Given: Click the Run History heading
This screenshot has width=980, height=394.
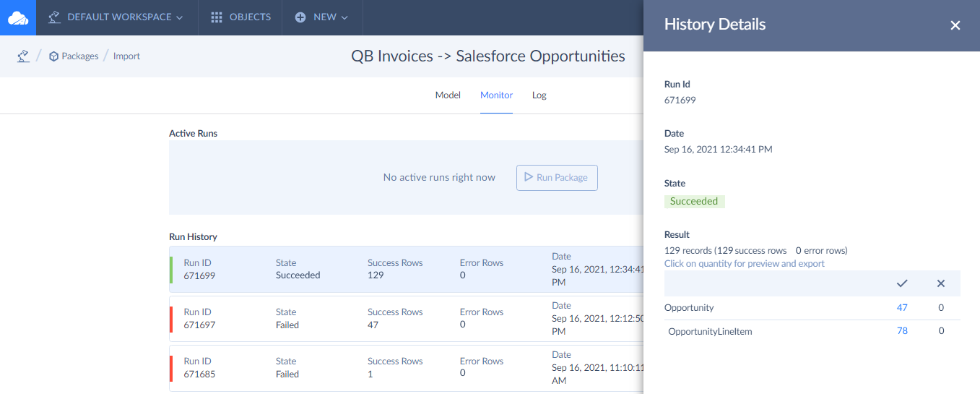Looking at the screenshot, I should click(x=193, y=236).
